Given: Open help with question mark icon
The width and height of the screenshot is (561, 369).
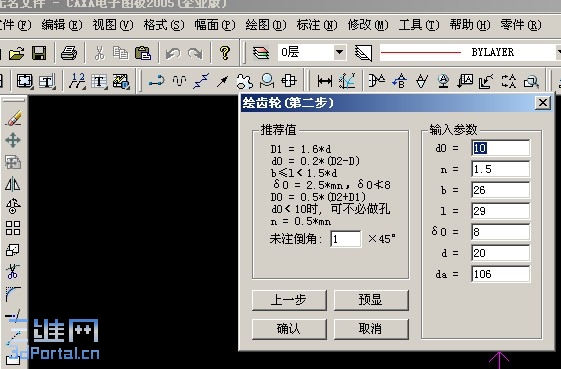Looking at the screenshot, I should [x=225, y=53].
